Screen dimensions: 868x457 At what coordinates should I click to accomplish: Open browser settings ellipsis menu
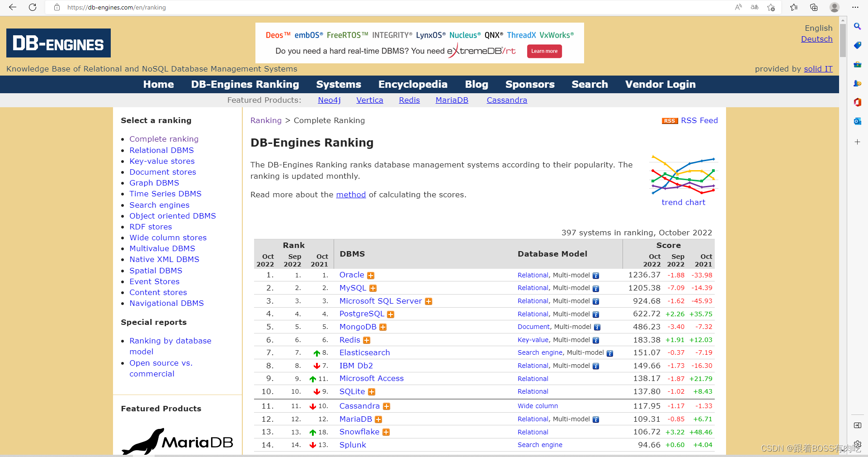pos(855,7)
